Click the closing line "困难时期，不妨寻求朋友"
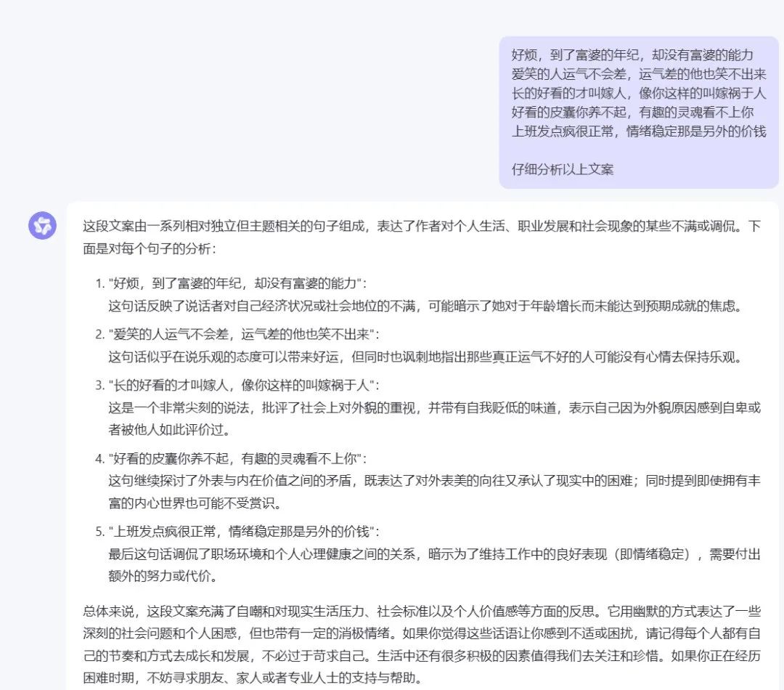 pyautogui.click(x=253, y=678)
